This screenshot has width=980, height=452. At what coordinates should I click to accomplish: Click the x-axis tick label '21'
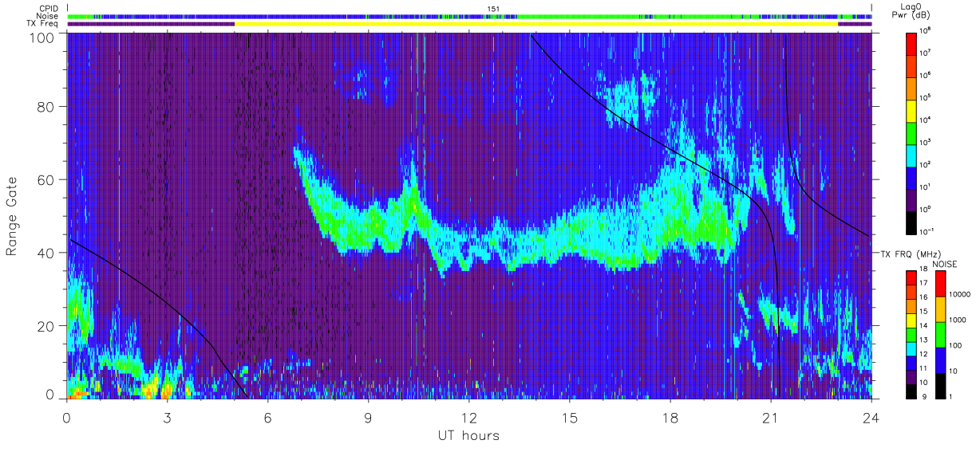point(771,418)
